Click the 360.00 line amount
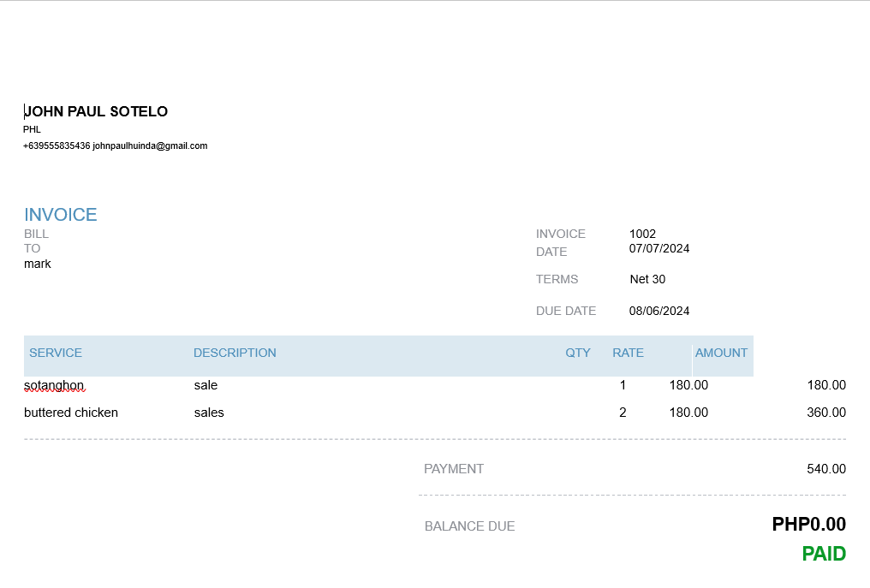Viewport: 870px width, 588px height. tap(826, 413)
